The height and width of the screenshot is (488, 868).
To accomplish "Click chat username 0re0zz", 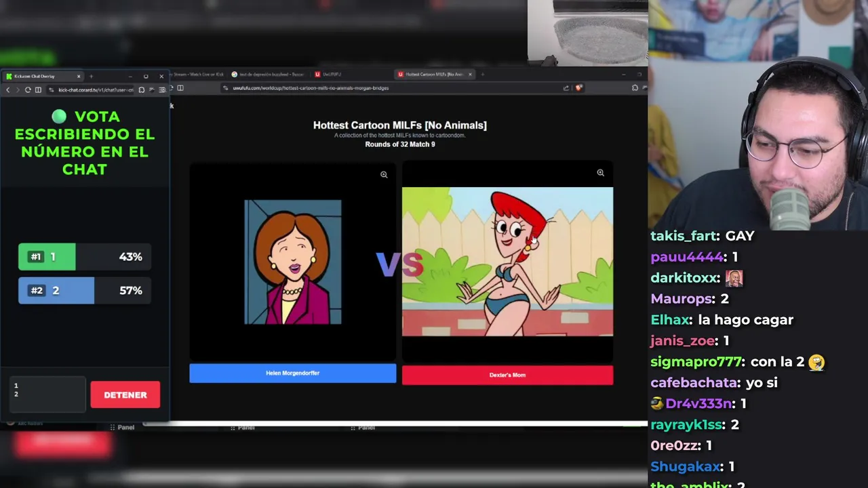I will tap(675, 446).
